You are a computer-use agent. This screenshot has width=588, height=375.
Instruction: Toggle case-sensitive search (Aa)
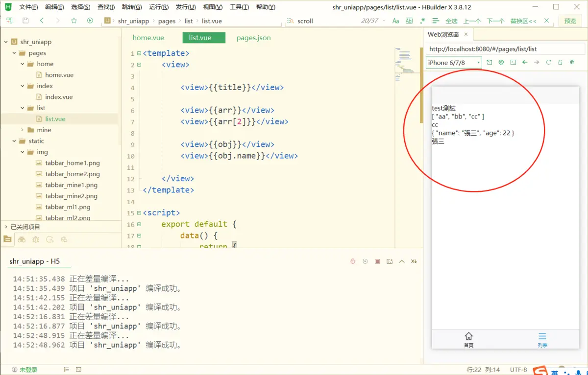pos(396,21)
